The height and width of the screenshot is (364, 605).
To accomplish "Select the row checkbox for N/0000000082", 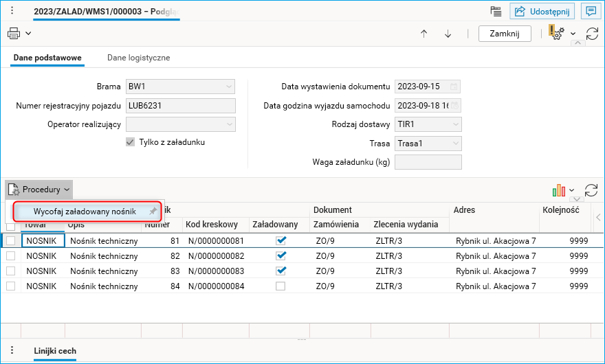I will point(11,256).
